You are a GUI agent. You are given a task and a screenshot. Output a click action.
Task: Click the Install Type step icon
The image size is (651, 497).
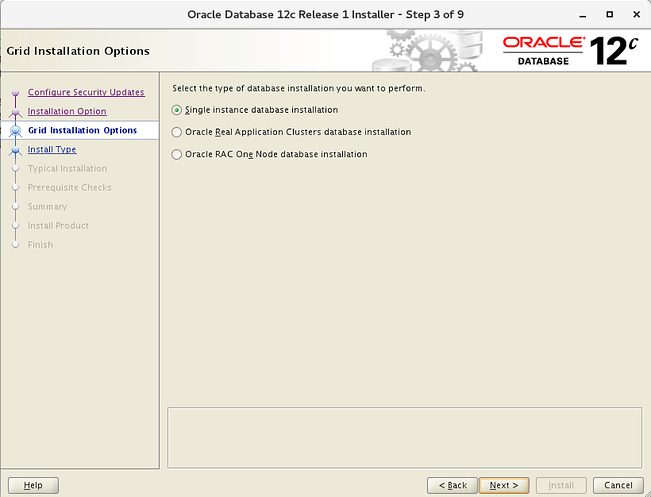[x=15, y=150]
